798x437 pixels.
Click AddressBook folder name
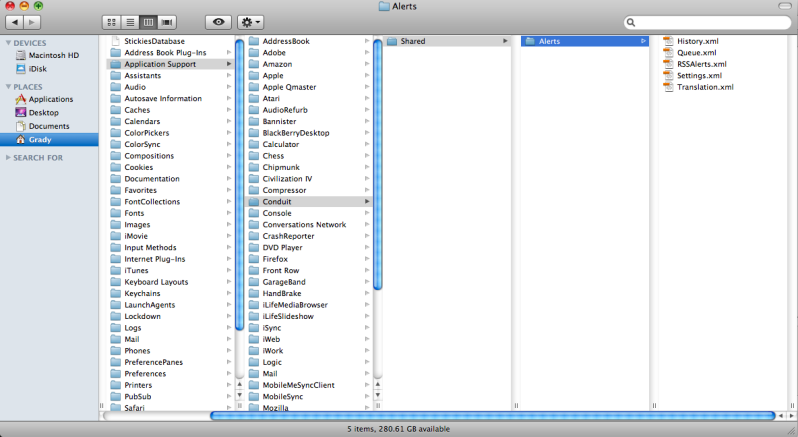click(x=286, y=41)
